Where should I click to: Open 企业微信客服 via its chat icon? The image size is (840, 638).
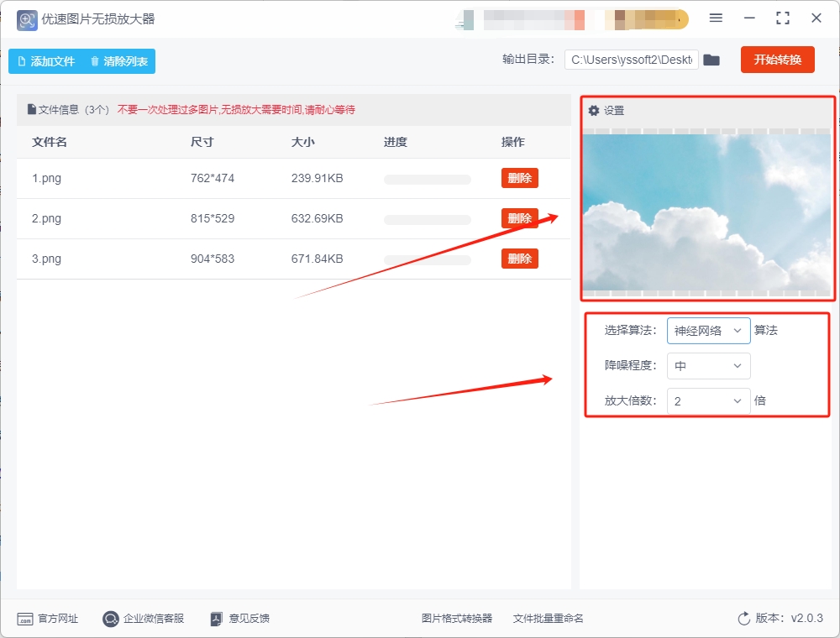(109, 619)
